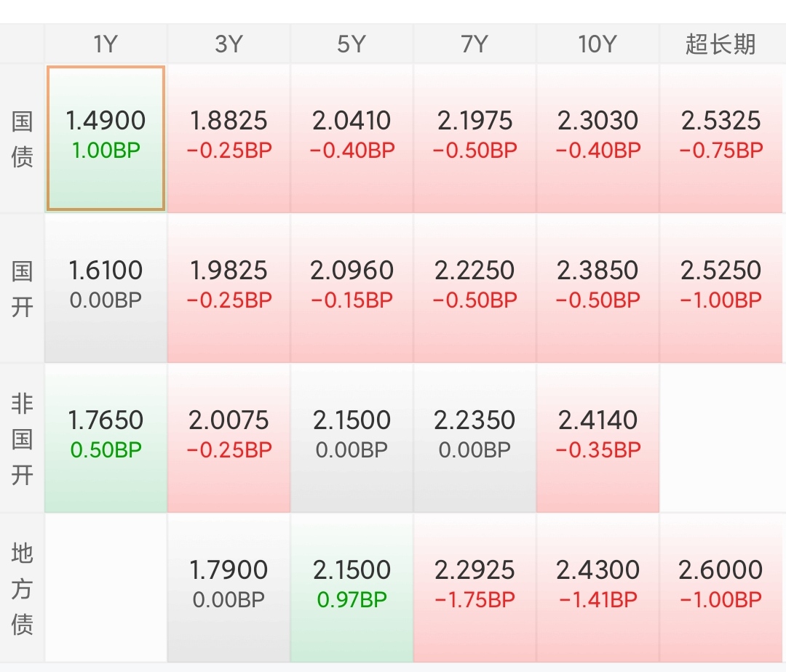
Task: Click the 1Y column header
Action: (x=106, y=44)
